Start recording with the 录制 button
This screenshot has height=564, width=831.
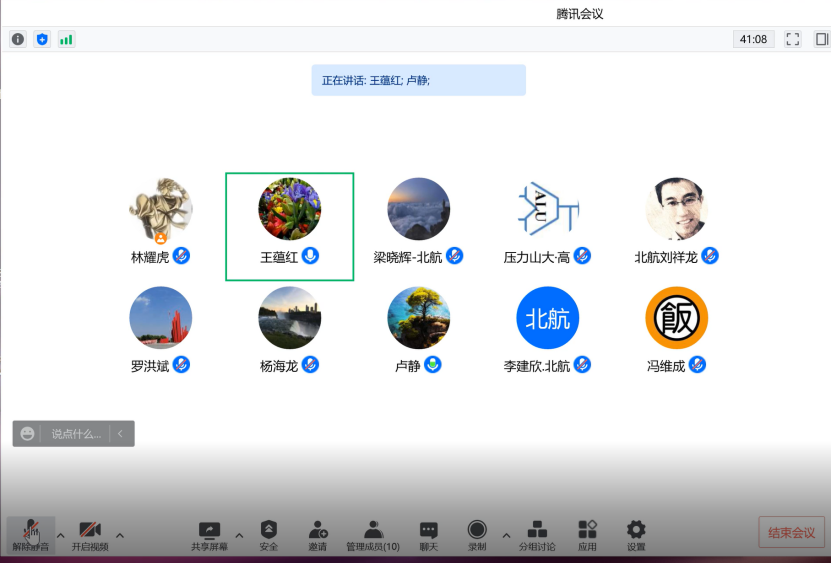tap(477, 533)
